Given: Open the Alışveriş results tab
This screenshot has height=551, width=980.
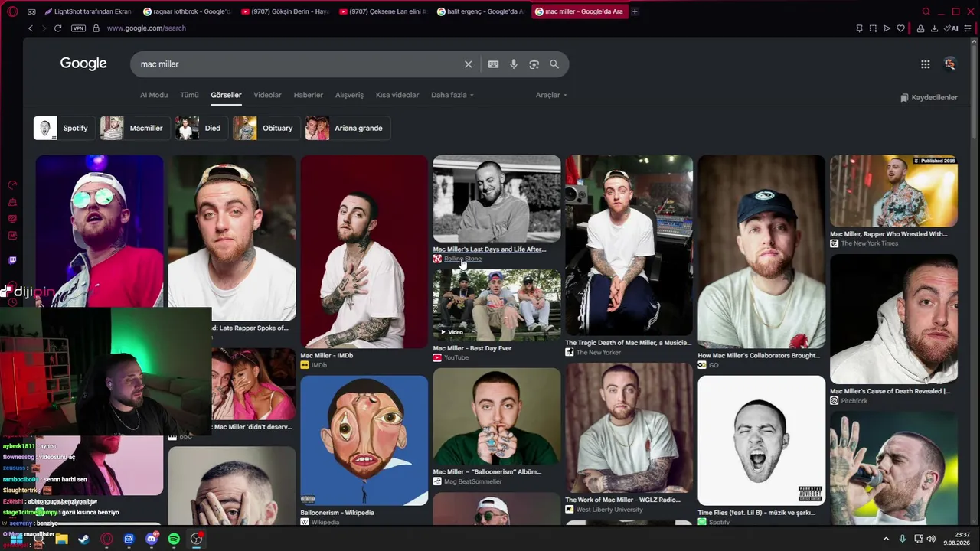Looking at the screenshot, I should tap(349, 95).
